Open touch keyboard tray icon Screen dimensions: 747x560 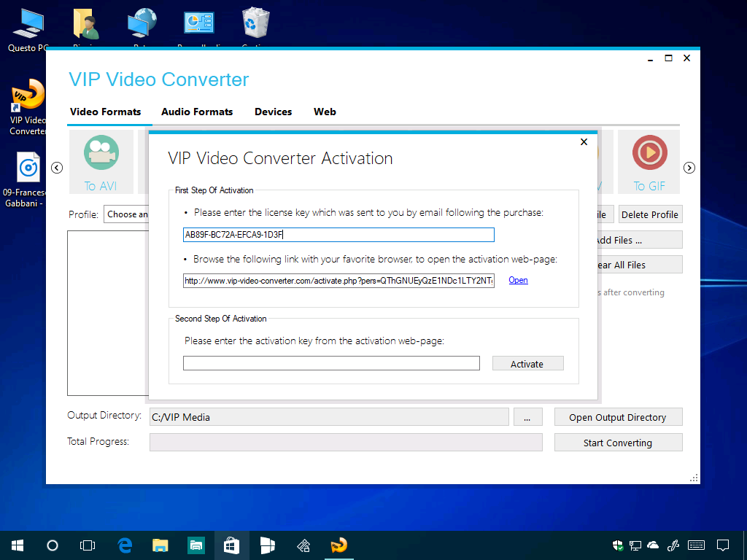pyautogui.click(x=697, y=545)
